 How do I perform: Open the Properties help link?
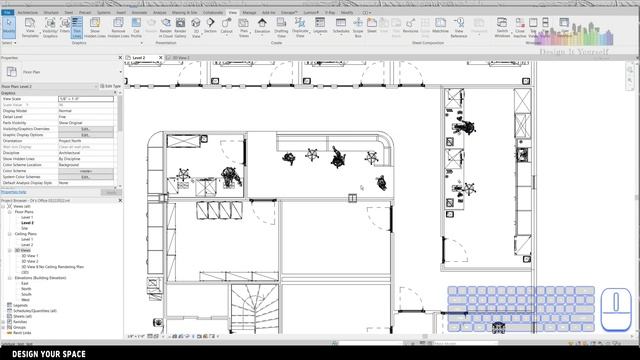click(13, 192)
